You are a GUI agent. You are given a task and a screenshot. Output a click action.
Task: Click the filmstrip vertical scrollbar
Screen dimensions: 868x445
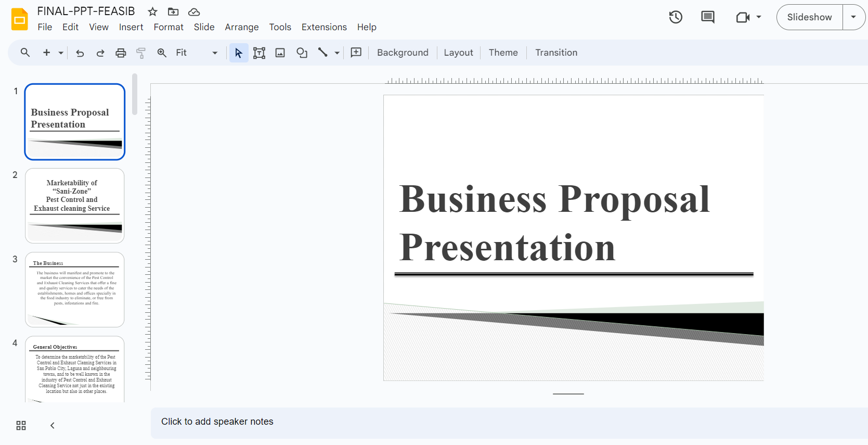135,94
